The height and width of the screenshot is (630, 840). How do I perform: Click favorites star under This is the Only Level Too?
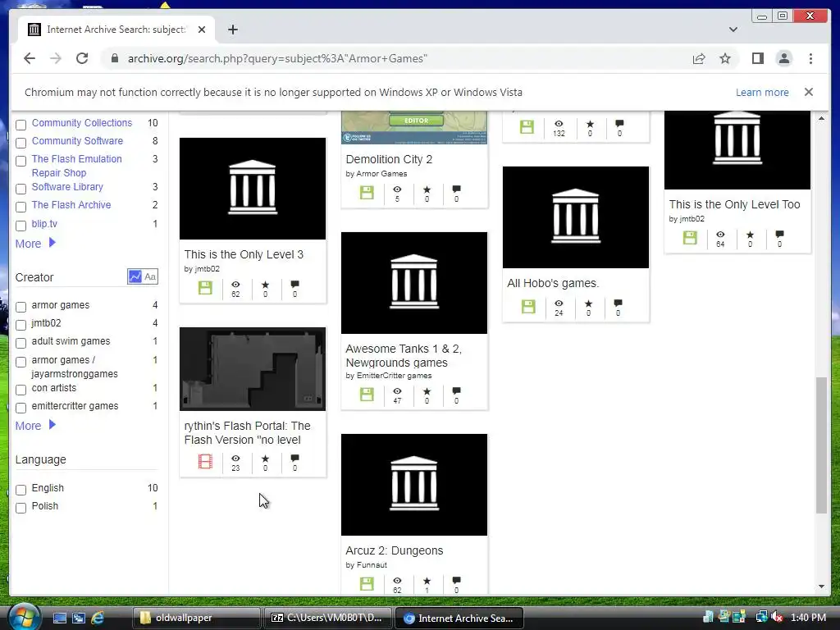[750, 235]
